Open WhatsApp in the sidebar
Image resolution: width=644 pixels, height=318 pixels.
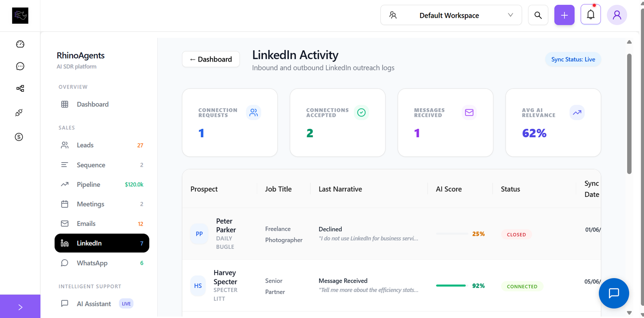(102, 263)
